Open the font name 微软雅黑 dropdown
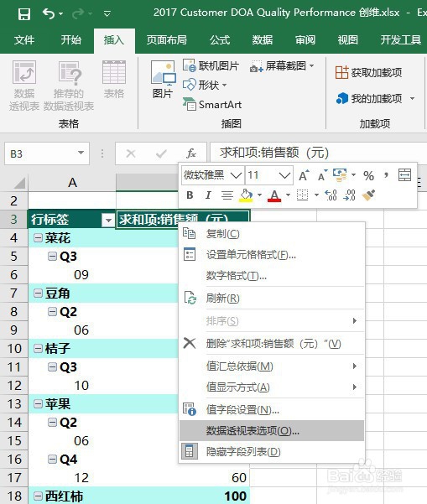This screenshot has height=504, width=427. pyautogui.click(x=237, y=175)
